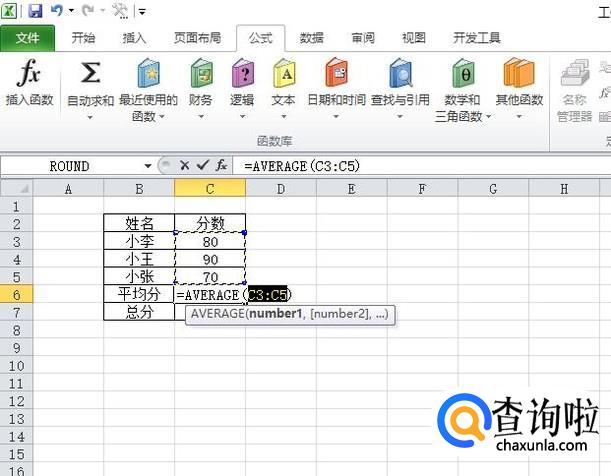Click the fx icon beside the formula bar
611x476 pixels.
coord(221,166)
